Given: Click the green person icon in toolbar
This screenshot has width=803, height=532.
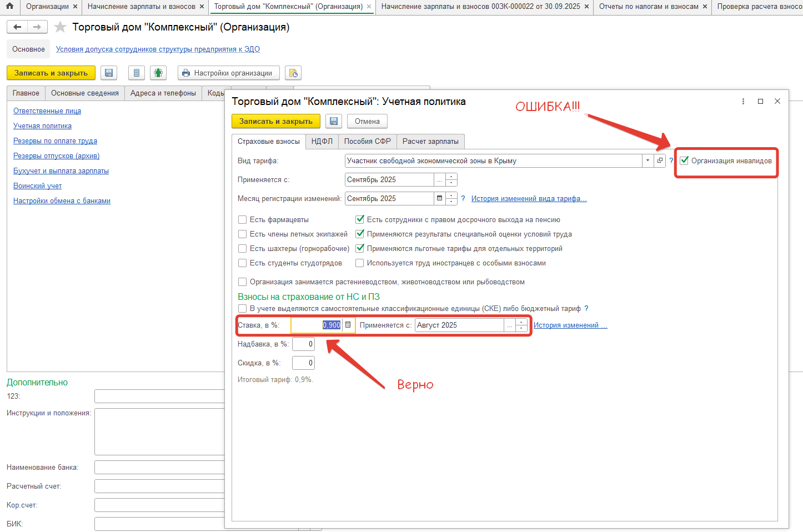Looking at the screenshot, I should tap(158, 73).
